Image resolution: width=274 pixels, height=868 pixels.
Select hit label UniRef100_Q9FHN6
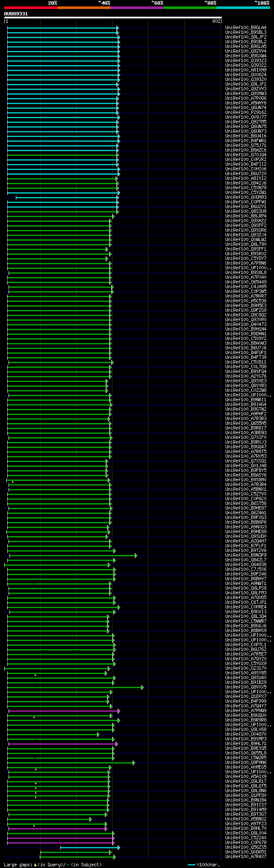tap(246, 763)
